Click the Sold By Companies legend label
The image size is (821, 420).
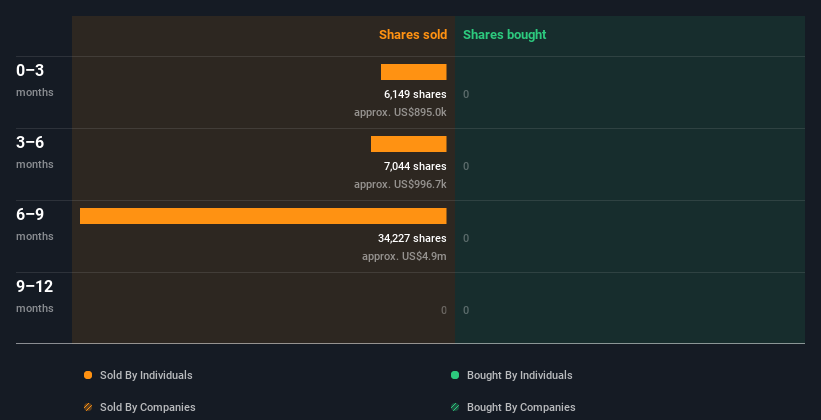(148, 407)
